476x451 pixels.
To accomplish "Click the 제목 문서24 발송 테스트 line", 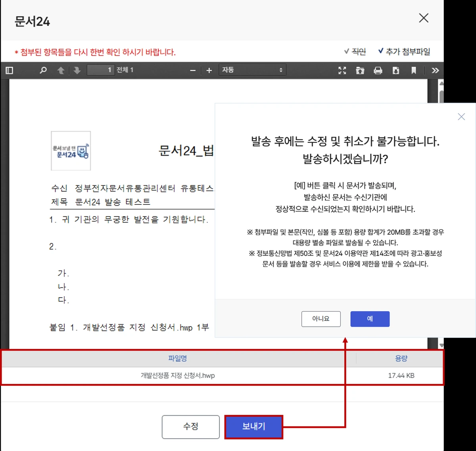I will (101, 202).
